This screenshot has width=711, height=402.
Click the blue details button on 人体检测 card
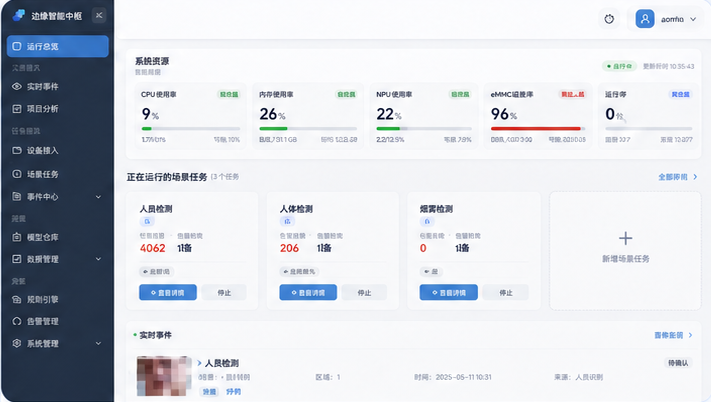pos(308,293)
